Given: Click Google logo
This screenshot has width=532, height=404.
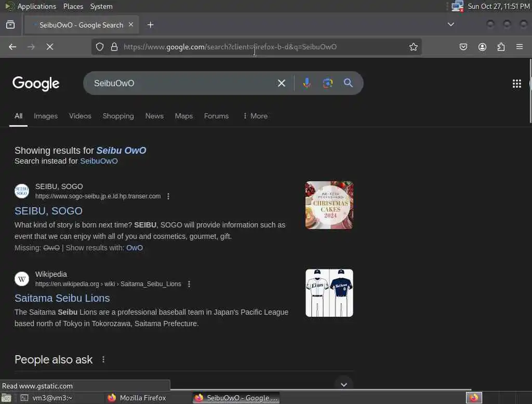Looking at the screenshot, I should 36,84.
